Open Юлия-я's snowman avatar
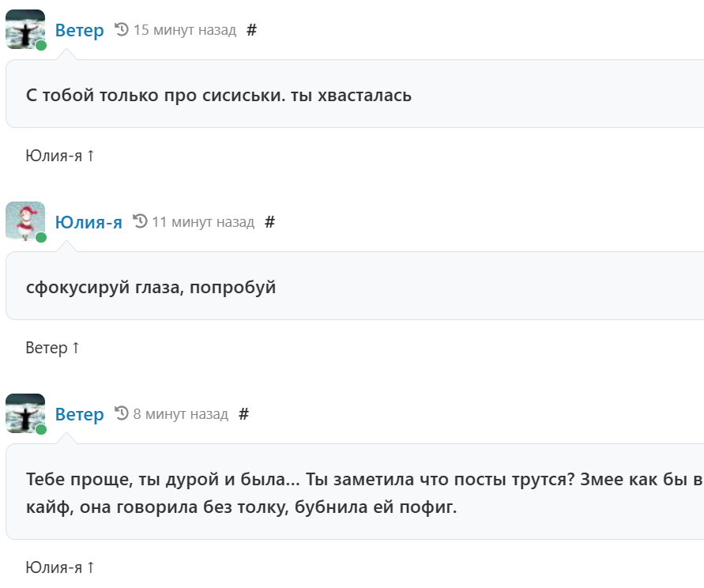Image resolution: width=704 pixels, height=588 pixels. [x=25, y=221]
